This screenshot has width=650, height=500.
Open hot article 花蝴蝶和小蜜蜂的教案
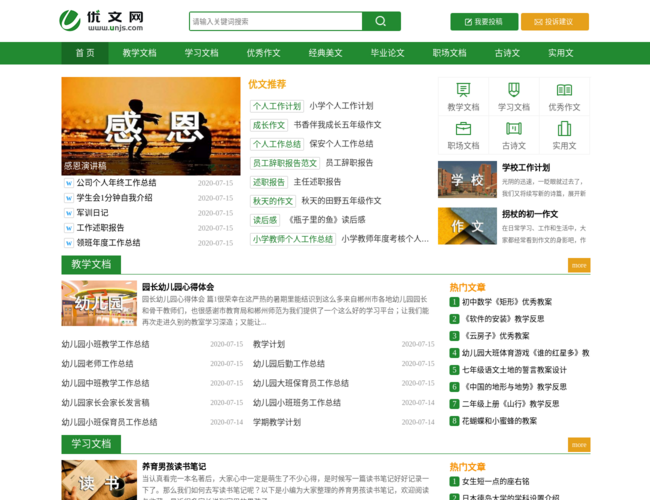click(x=500, y=421)
